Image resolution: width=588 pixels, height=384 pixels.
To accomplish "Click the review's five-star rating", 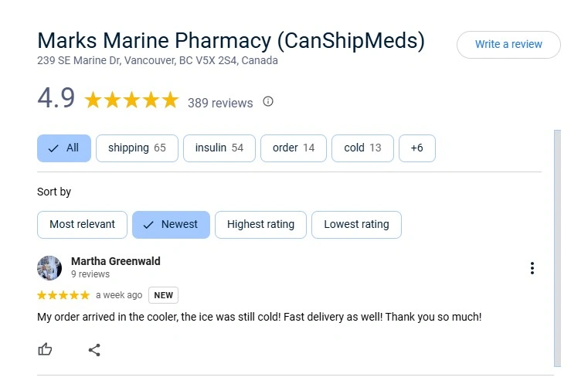I will click(x=63, y=295).
